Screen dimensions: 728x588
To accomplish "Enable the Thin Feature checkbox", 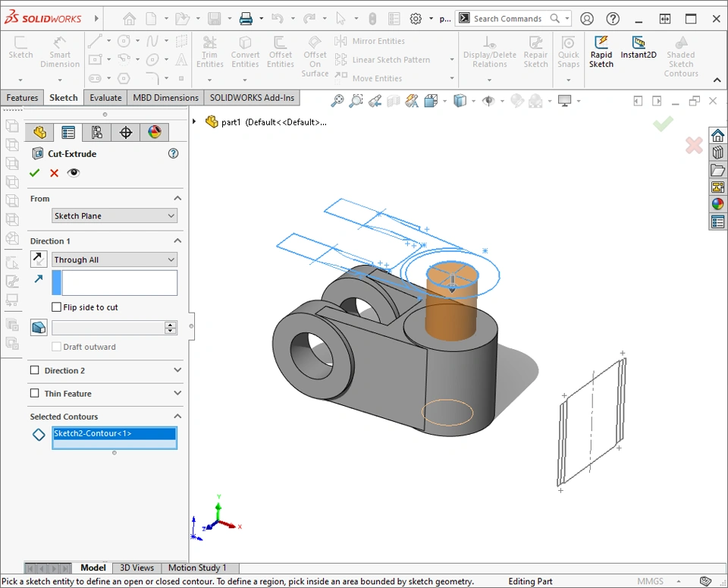I will 35,394.
